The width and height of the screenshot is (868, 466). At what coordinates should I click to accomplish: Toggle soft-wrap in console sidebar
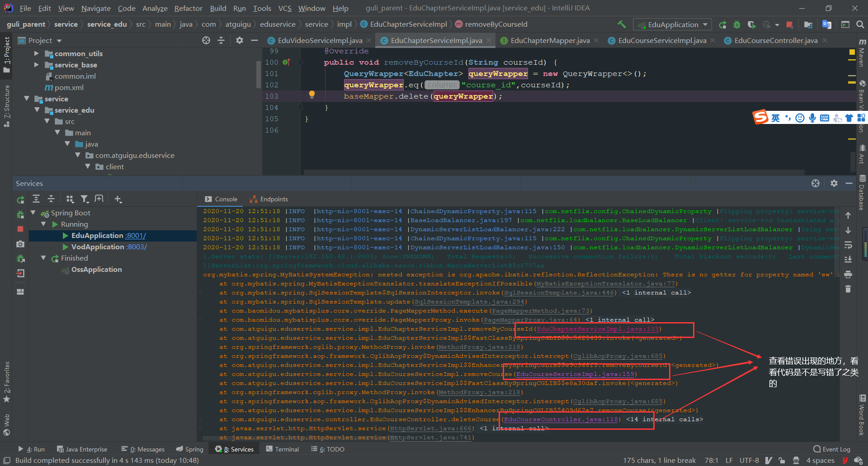tap(848, 245)
